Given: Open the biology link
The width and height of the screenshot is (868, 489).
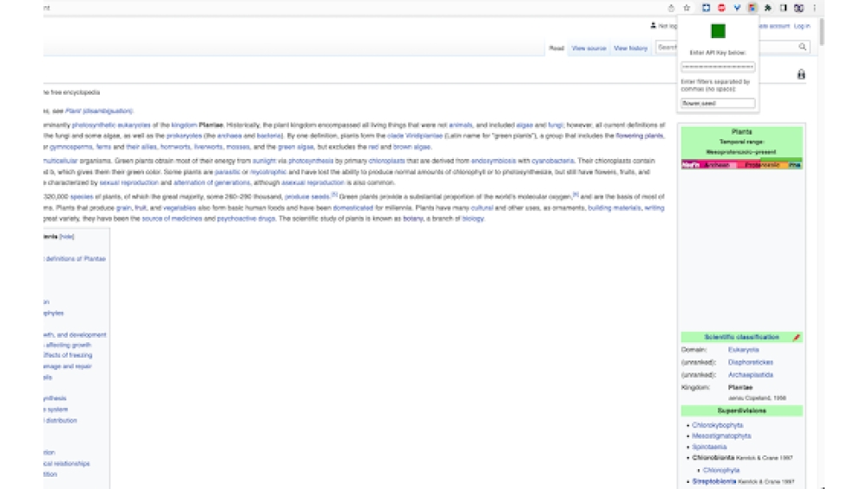Looking at the screenshot, I should click(473, 219).
